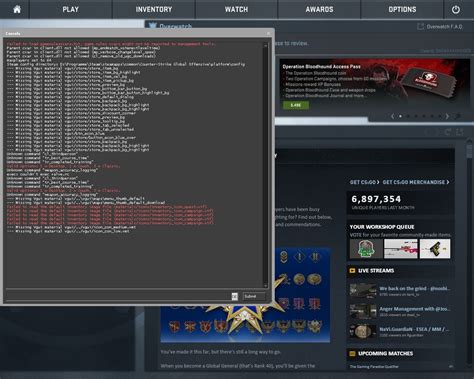Viewport: 474px width, 379px height.
Task: Click the Operation Bloodhound Access Pass banner image
Action: pyautogui.click(x=375, y=85)
